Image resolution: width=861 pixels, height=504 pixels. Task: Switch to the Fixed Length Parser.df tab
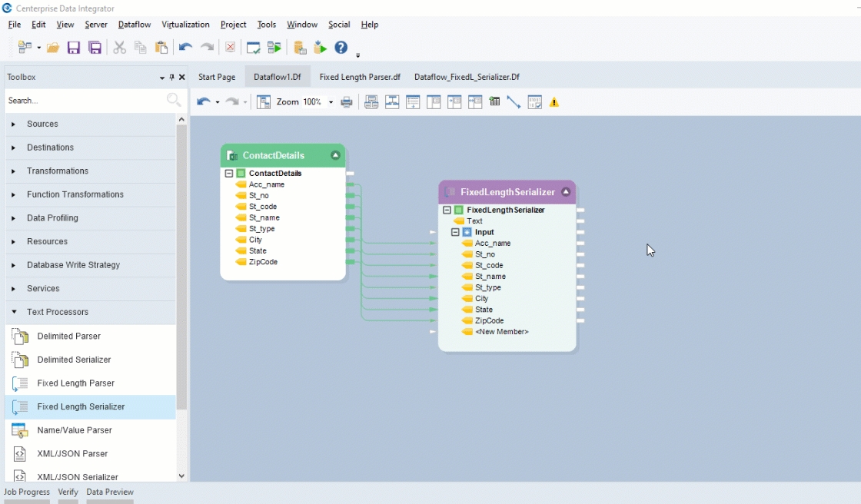coord(360,77)
